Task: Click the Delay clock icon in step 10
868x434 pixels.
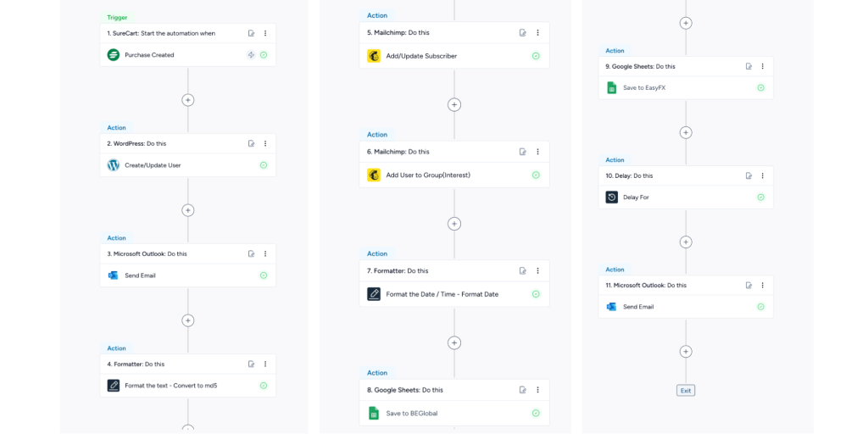Action: coord(612,197)
